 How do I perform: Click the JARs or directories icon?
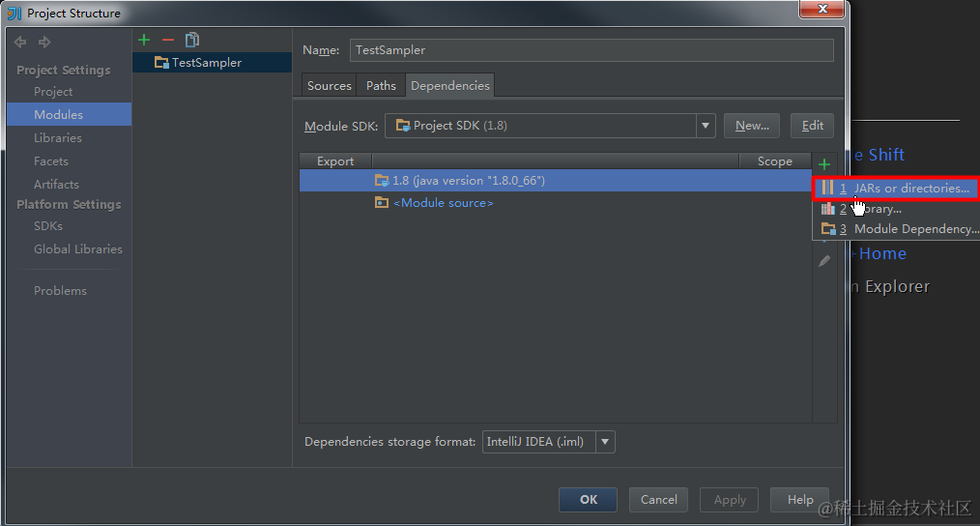[827, 188]
